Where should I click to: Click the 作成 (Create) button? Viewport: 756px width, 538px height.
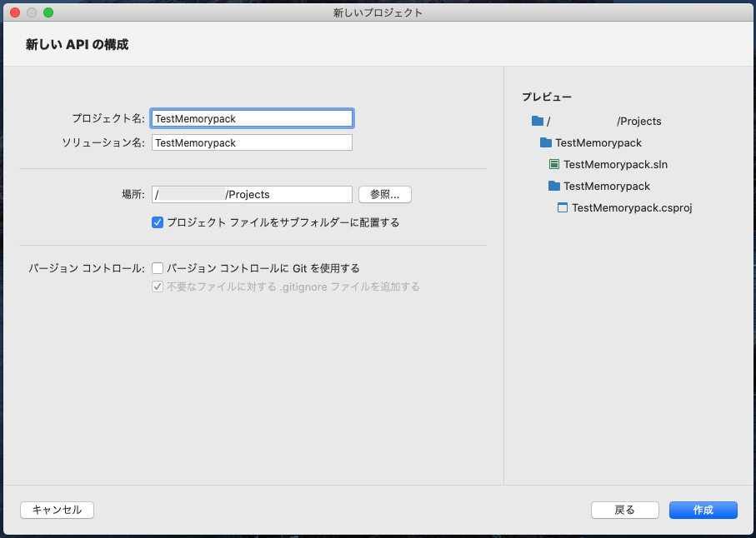point(703,510)
